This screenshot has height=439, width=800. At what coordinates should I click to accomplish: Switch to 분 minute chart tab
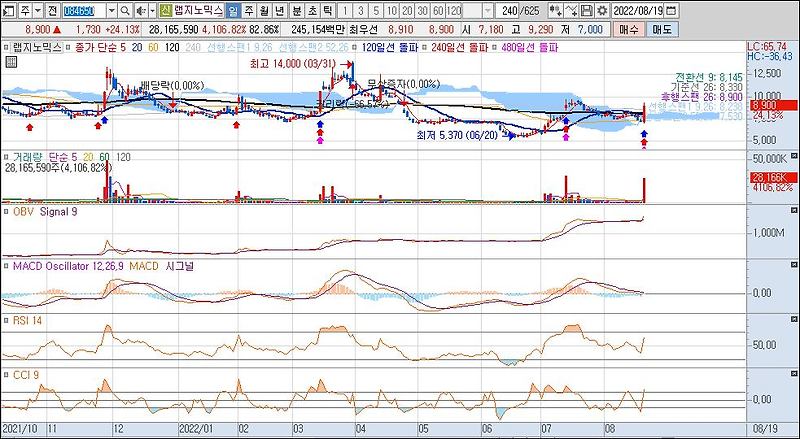pyautogui.click(x=296, y=10)
